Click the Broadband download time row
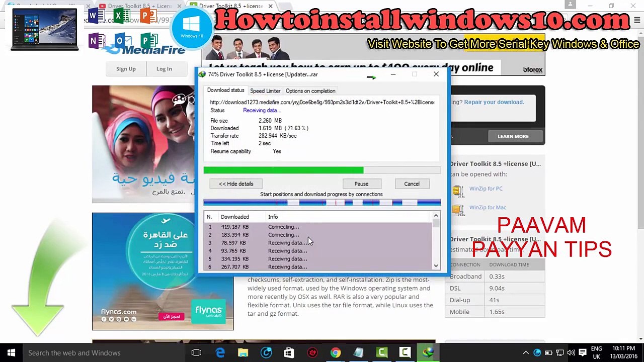This screenshot has width=644, height=362. 495,277
